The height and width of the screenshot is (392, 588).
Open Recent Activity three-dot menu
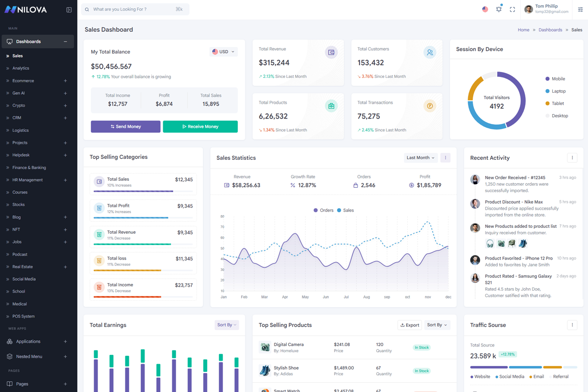tap(572, 158)
